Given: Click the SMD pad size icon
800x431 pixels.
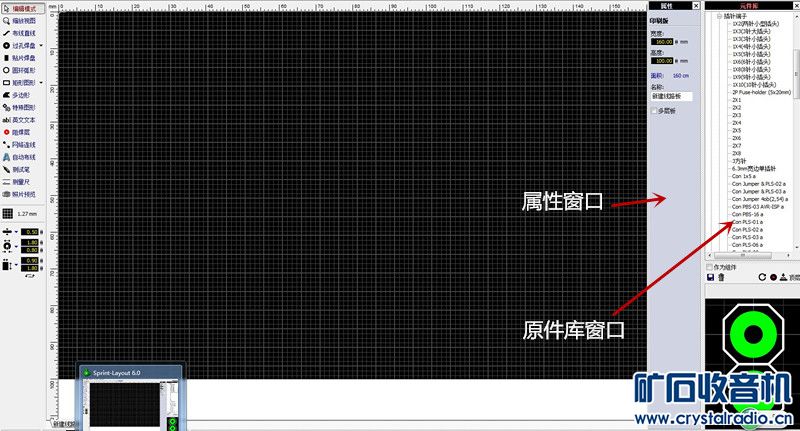Looking at the screenshot, I should pos(7,264).
